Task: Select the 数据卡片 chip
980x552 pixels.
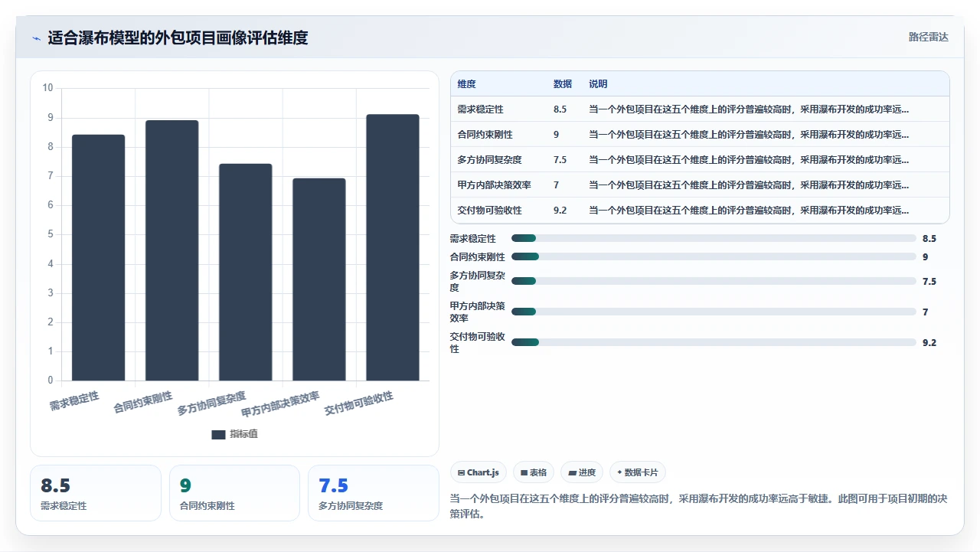Action: tap(638, 472)
